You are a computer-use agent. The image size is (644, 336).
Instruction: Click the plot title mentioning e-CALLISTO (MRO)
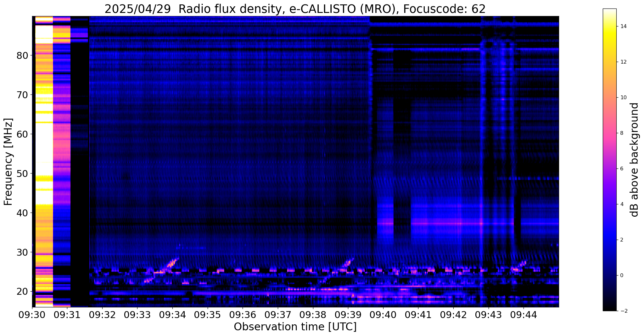point(295,9)
